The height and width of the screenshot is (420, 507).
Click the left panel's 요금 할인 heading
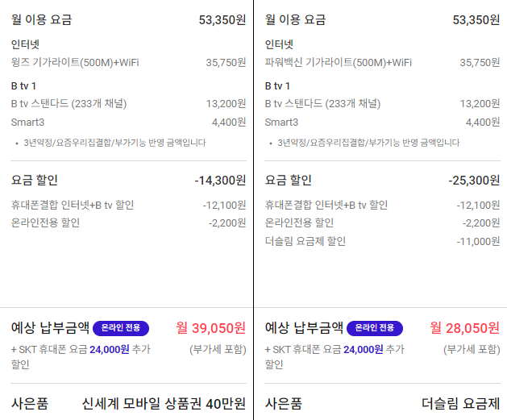point(35,181)
